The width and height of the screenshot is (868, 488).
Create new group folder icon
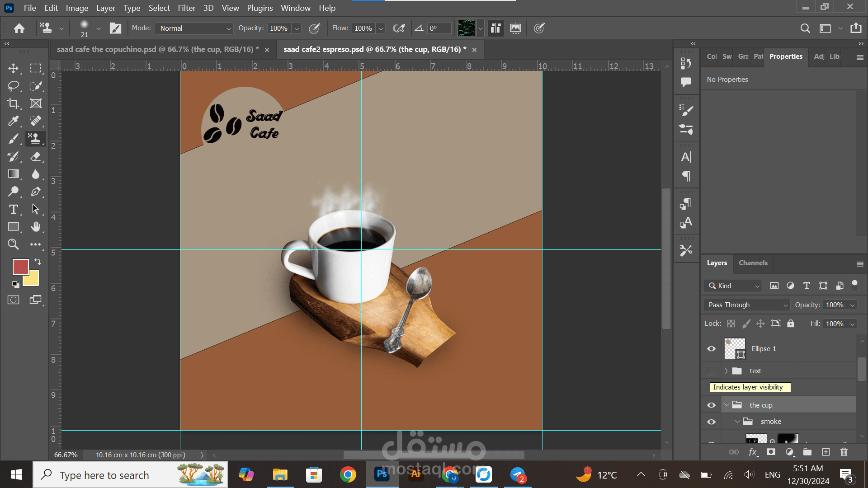[807, 452]
